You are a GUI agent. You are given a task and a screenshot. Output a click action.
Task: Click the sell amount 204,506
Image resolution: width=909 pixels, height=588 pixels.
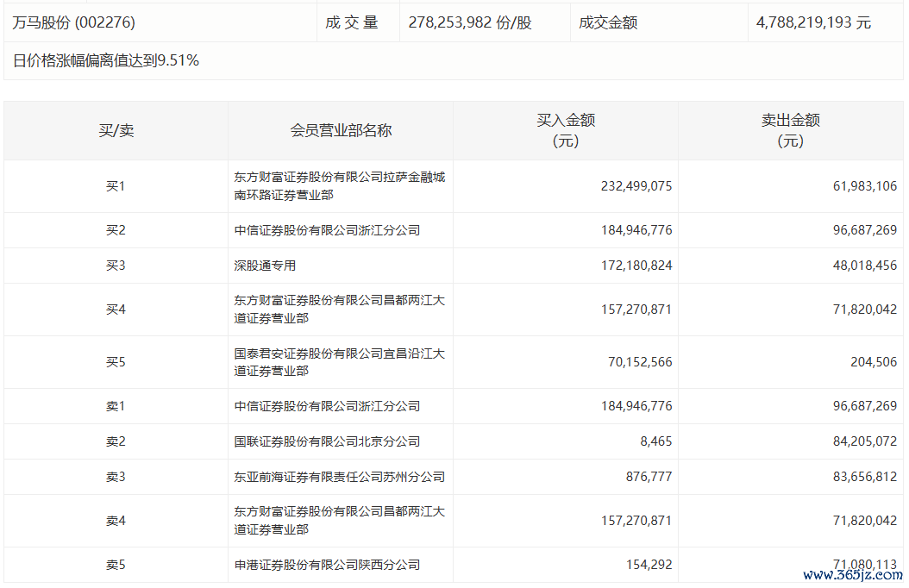coord(874,362)
